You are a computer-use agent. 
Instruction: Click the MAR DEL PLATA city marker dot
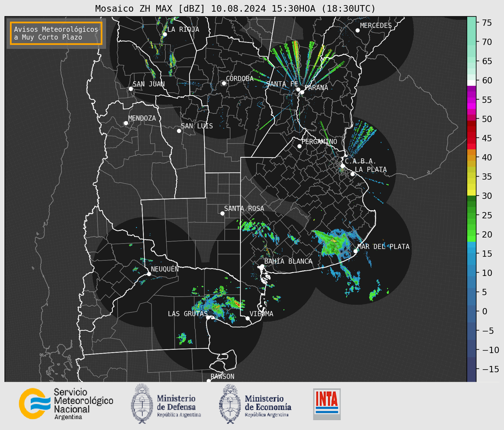(x=356, y=251)
